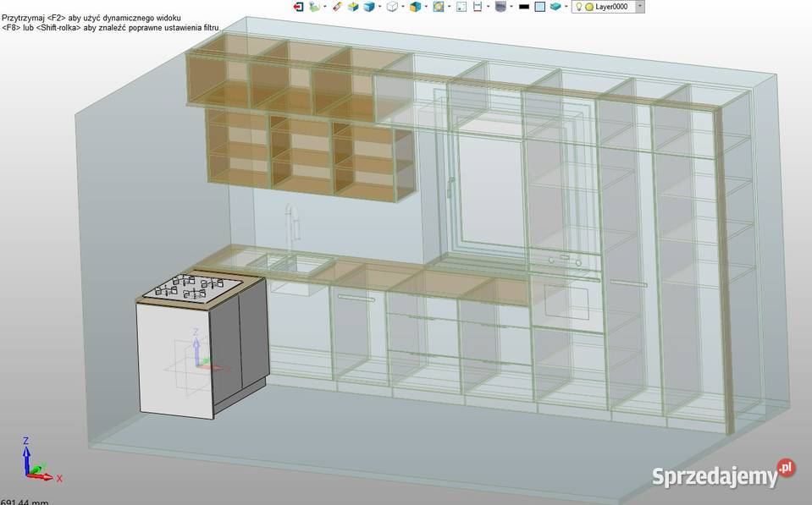Expand arrow beside wireframe cube icon
Image resolution: width=812 pixels, height=505 pixels.
(x=403, y=7)
